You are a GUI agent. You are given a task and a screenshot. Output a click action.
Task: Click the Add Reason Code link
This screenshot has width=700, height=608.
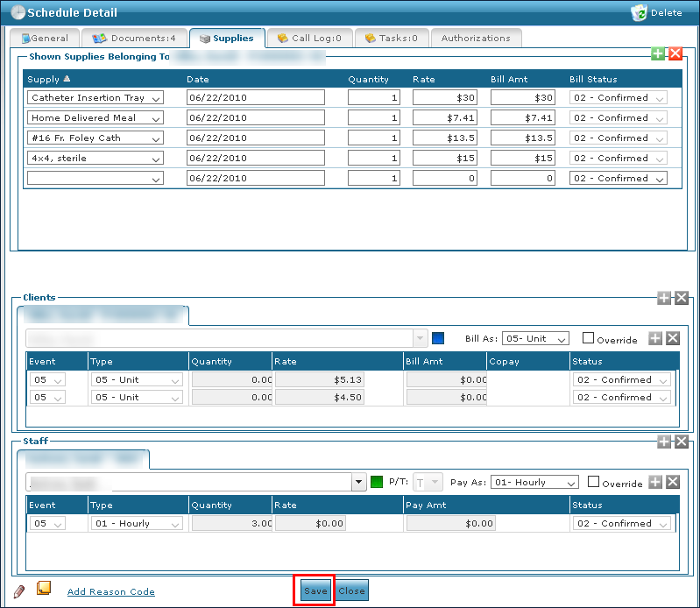[111, 592]
